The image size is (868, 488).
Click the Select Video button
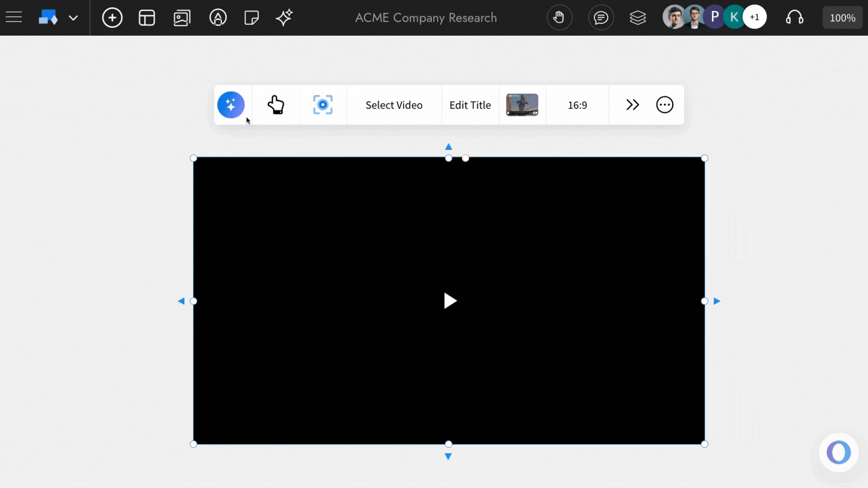coord(393,105)
